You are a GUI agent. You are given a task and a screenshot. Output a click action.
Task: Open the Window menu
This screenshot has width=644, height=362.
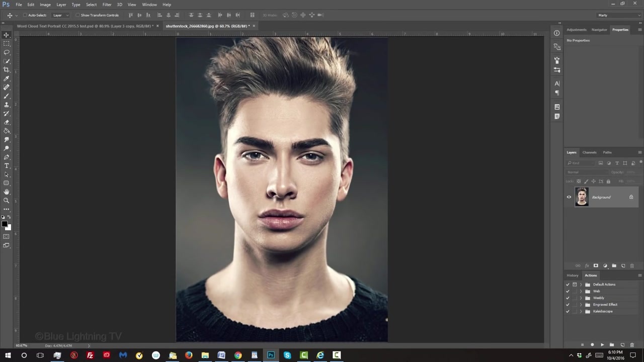tap(149, 5)
